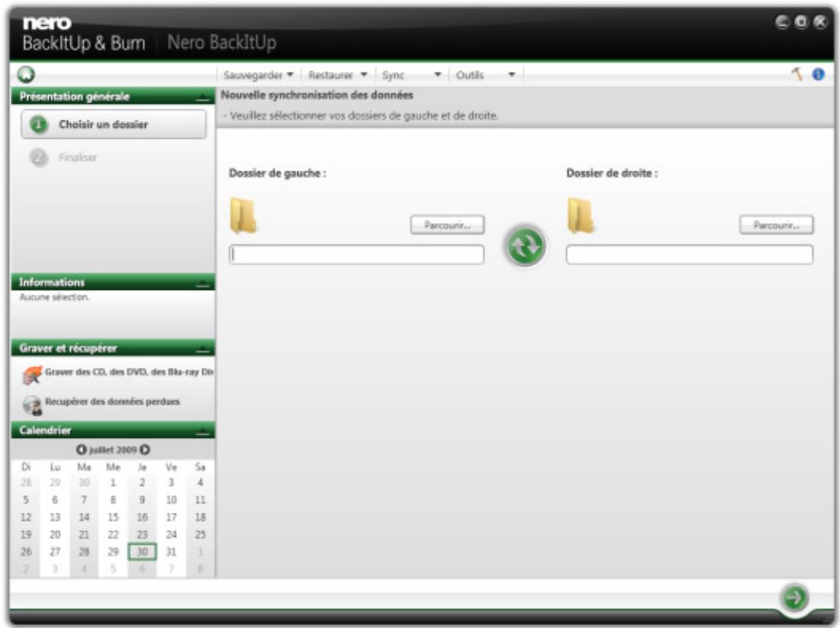The image size is (840, 628).
Task: Select day 30 in the calendar
Action: point(142,552)
